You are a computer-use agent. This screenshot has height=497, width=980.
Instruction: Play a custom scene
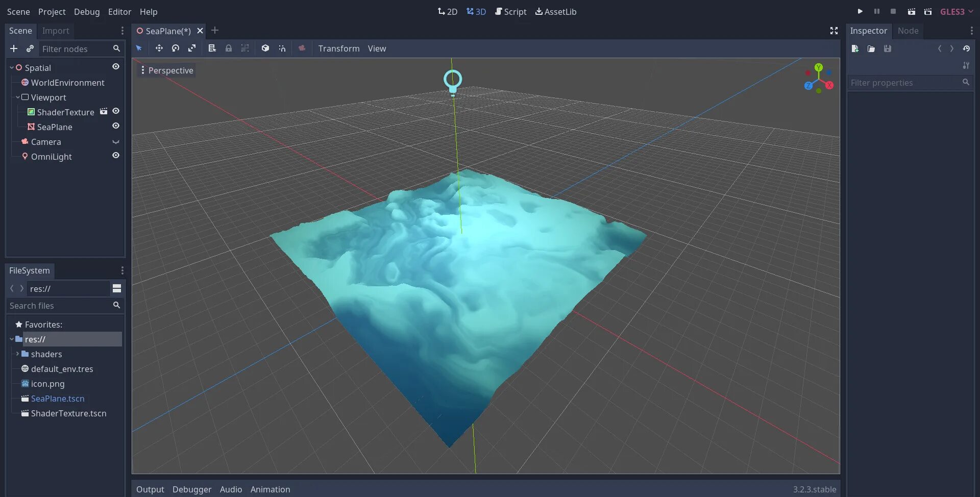pyautogui.click(x=928, y=11)
